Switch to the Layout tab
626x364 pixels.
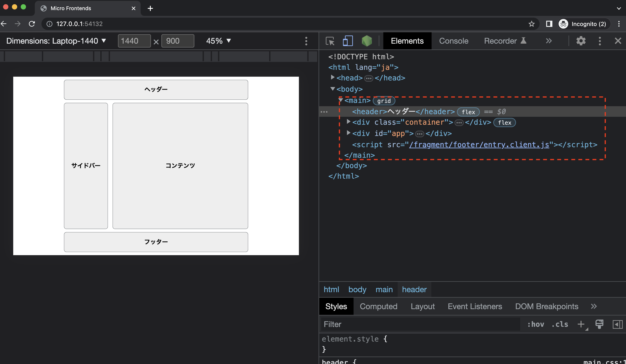coord(423,306)
